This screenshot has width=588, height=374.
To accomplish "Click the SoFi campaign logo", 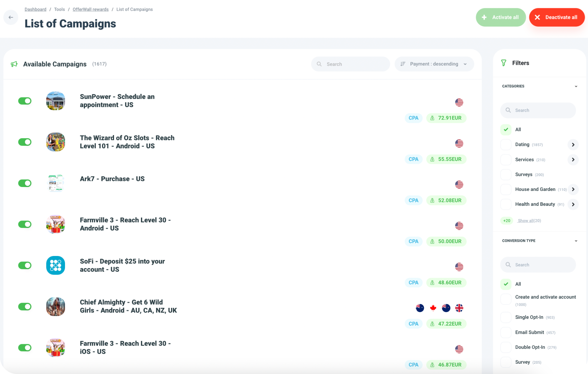I will click(x=56, y=266).
